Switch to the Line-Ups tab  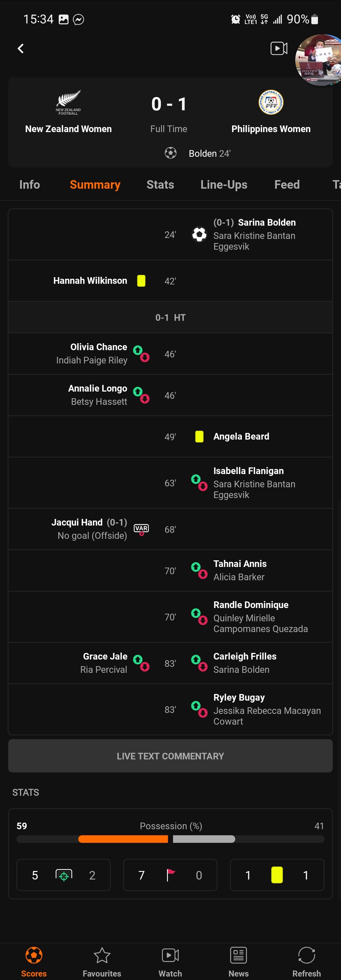(224, 185)
